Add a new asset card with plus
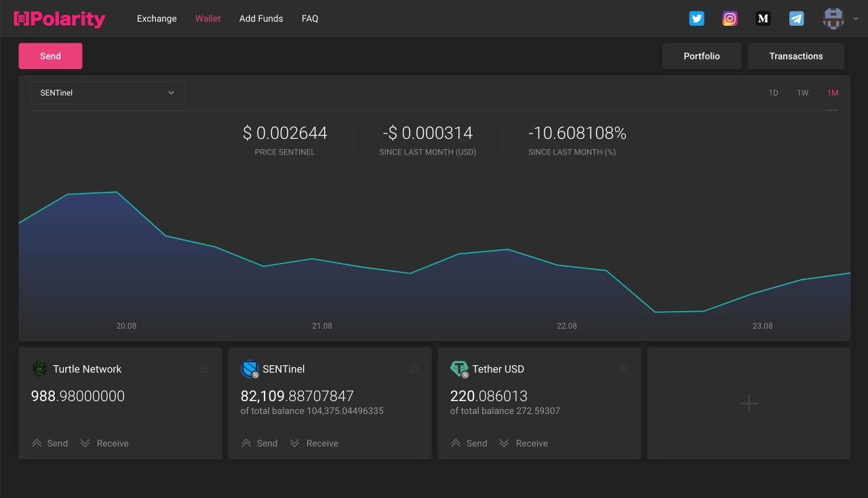 pos(749,404)
